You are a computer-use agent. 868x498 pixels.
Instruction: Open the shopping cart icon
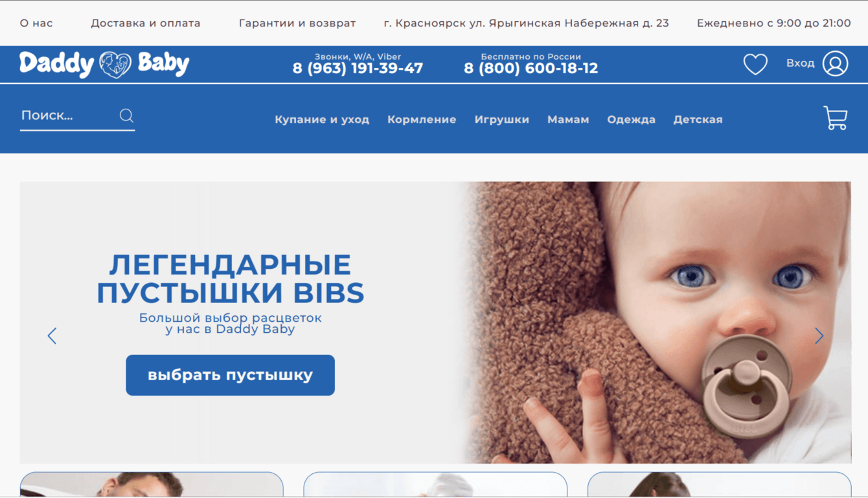pos(836,118)
